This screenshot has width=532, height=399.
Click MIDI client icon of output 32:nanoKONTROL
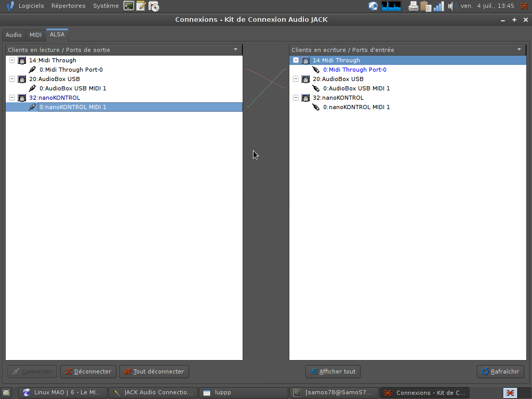pos(22,98)
